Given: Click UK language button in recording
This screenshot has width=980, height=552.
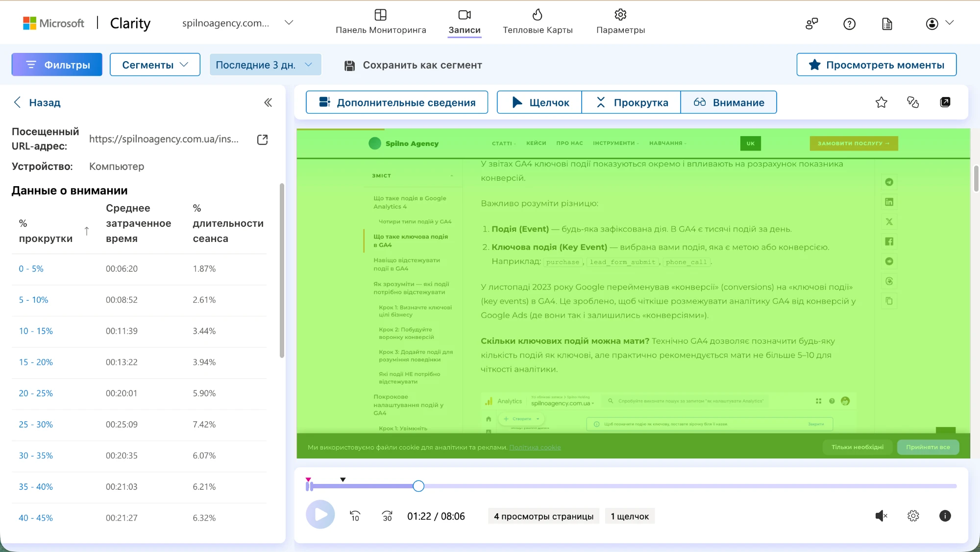Looking at the screenshot, I should click(x=751, y=144).
